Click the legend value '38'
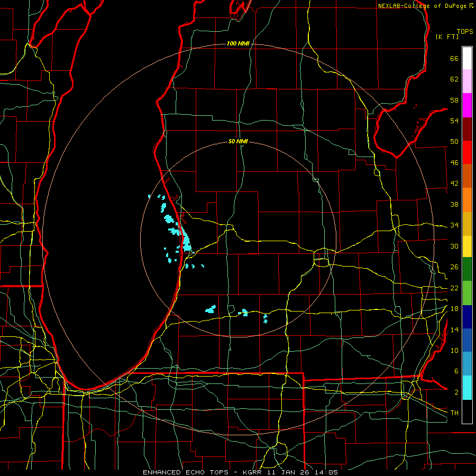Viewport: 476px width, 476px height. click(x=454, y=204)
